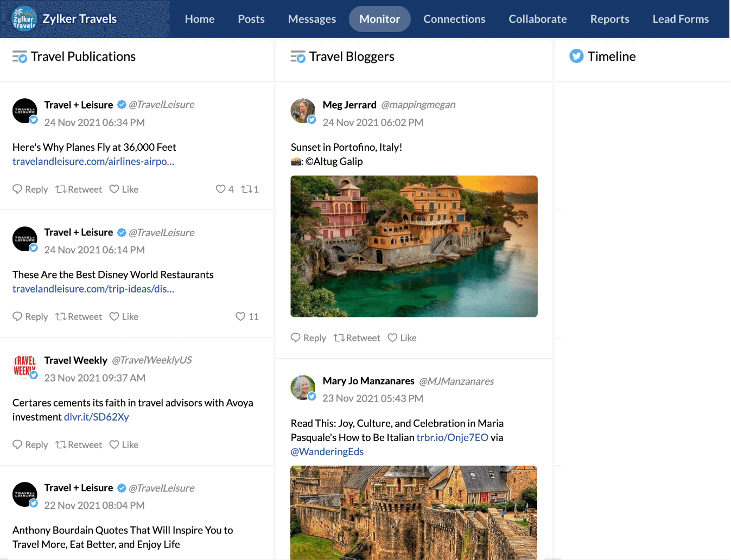Click the 24 Nov 2021 06:02 PM timestamp
This screenshot has height=560, width=731.
coord(373,122)
